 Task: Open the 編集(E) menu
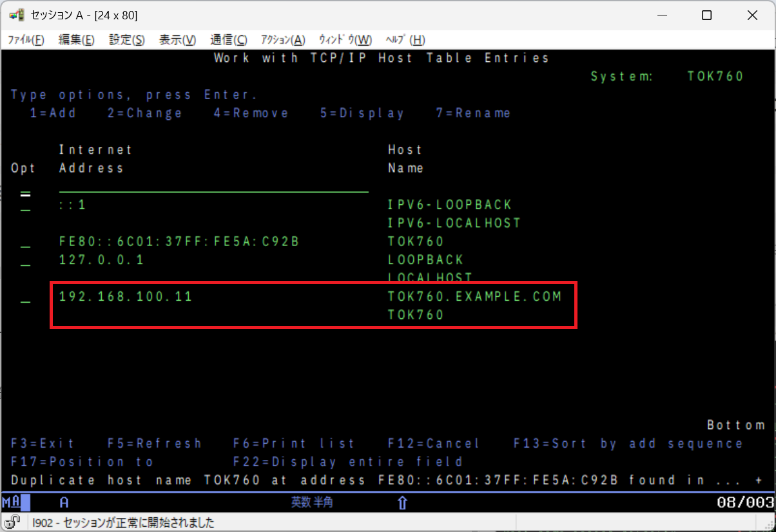pos(77,40)
